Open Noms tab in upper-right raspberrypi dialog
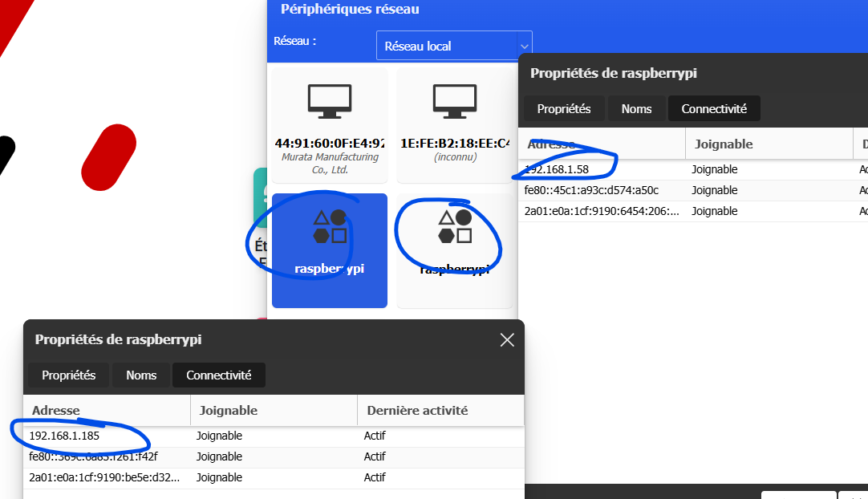The width and height of the screenshot is (868, 499). coord(636,108)
